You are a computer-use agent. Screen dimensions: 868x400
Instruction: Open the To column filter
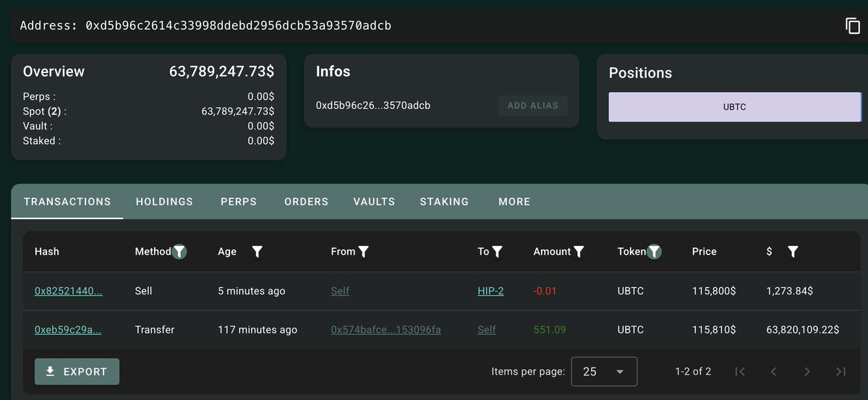point(497,252)
